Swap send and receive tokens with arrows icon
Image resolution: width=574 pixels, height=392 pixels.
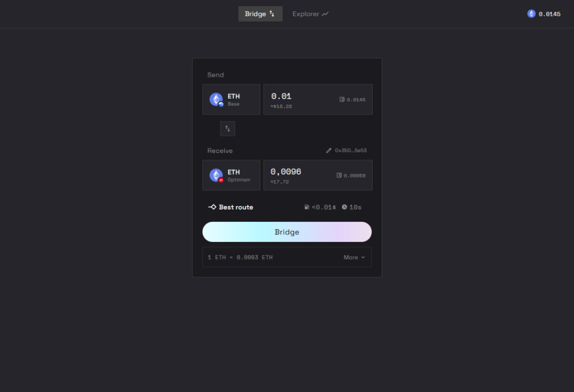(x=228, y=129)
